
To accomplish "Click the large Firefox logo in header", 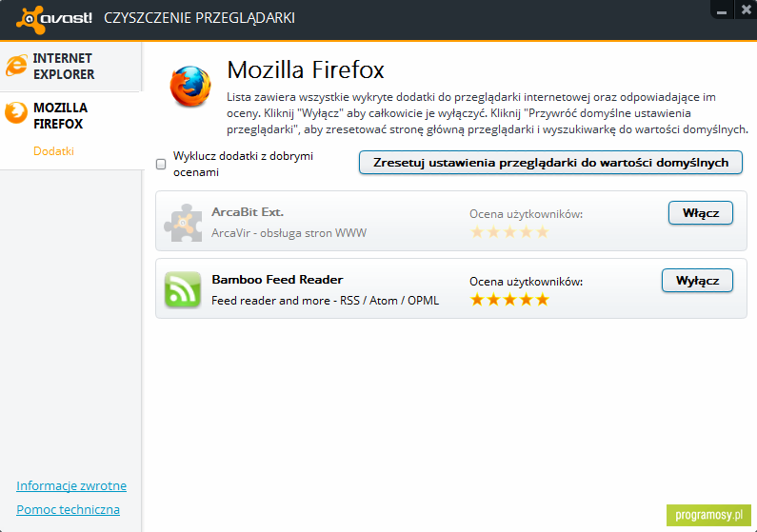I will (190, 87).
